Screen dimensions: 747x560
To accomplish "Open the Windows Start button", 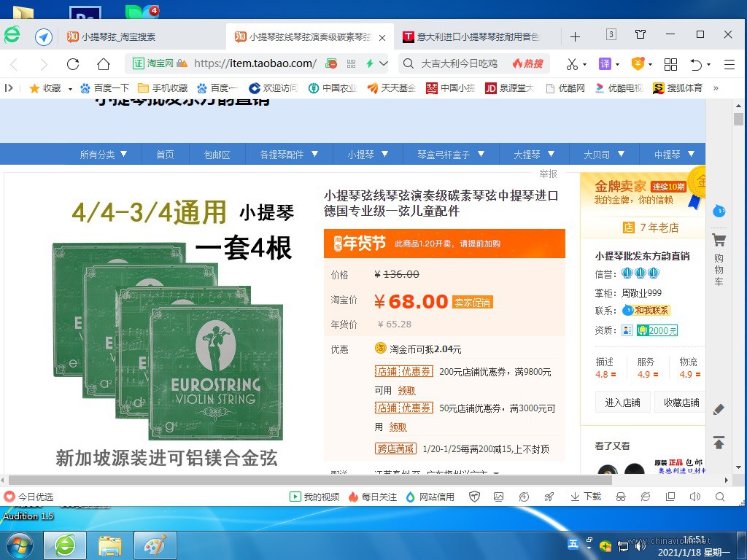I will point(19,545).
